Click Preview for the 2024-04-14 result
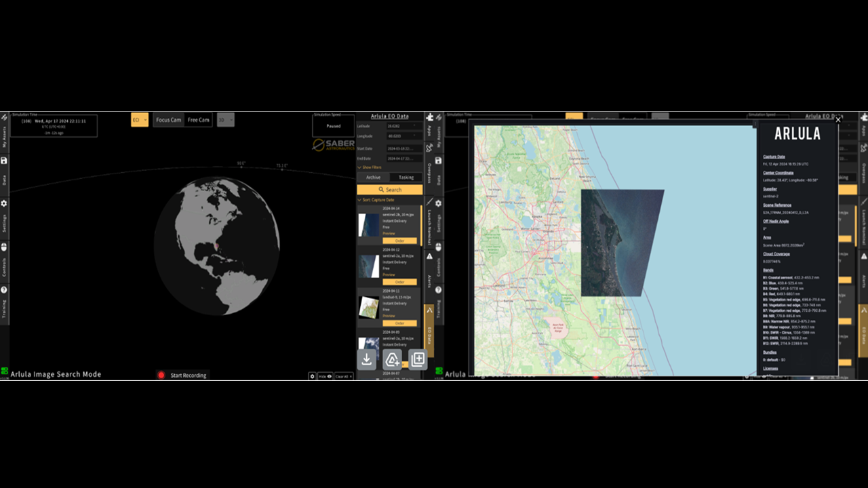The image size is (868, 488). (389, 233)
